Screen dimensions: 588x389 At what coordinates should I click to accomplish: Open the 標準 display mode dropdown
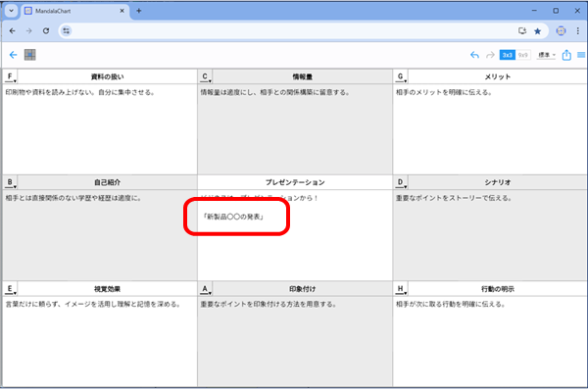(547, 55)
